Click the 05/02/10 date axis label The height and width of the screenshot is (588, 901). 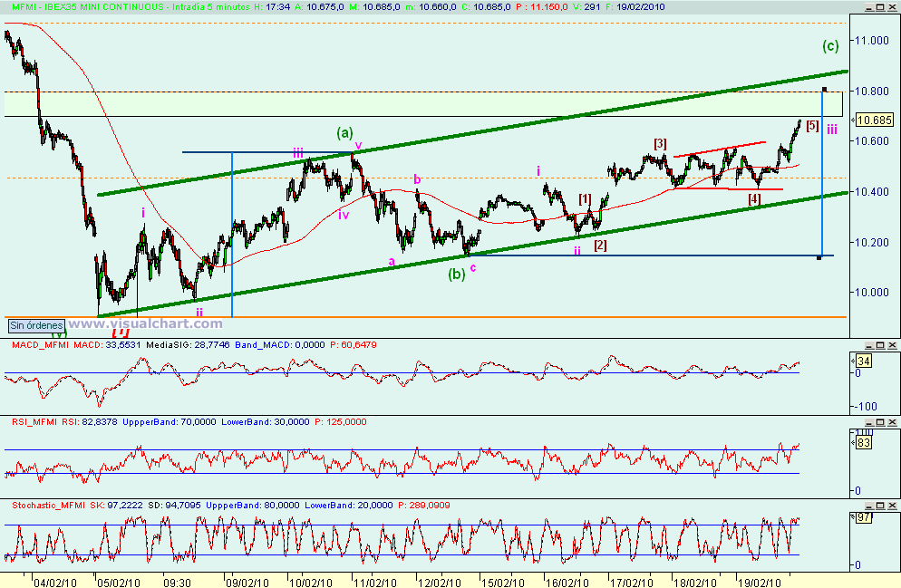(x=119, y=583)
